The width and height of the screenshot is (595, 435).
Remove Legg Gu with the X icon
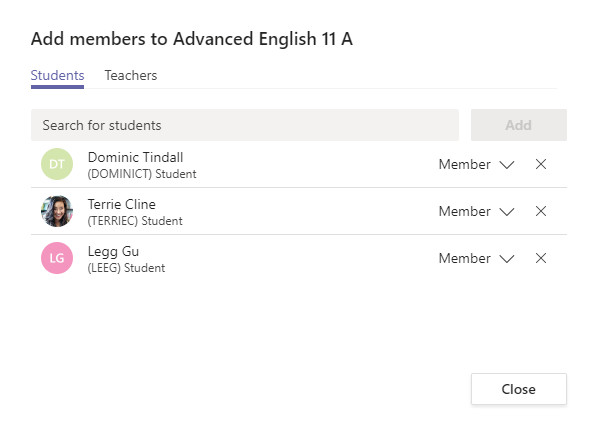pos(541,258)
